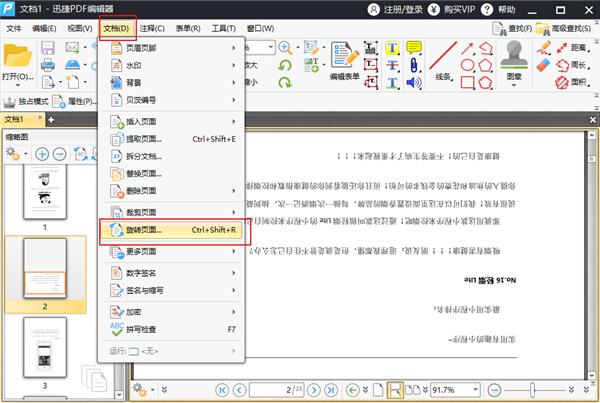This screenshot has width=600, height=403.
Task: Select the arrow drawing tool
Action: [467, 48]
